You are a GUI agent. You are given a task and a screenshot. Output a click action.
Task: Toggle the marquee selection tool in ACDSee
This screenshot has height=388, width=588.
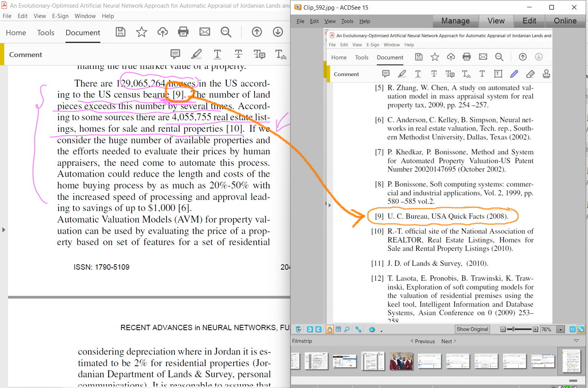click(x=338, y=329)
